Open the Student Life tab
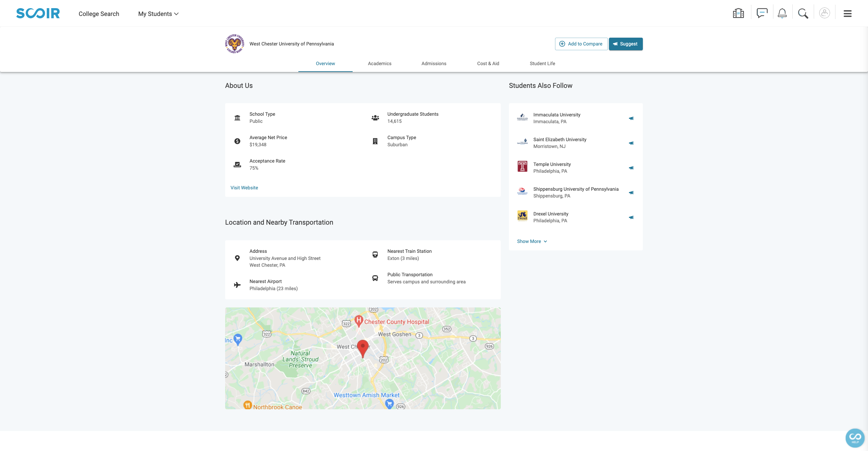The height and width of the screenshot is (451, 868). coord(542,63)
